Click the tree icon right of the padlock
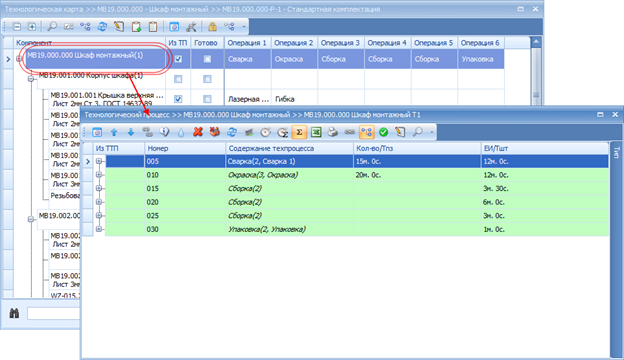The width and height of the screenshot is (624, 360). point(229,27)
